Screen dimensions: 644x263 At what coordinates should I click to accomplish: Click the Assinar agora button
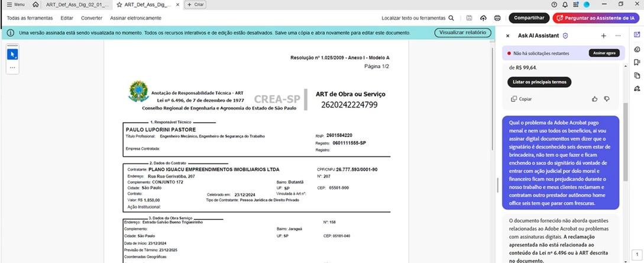(604, 53)
